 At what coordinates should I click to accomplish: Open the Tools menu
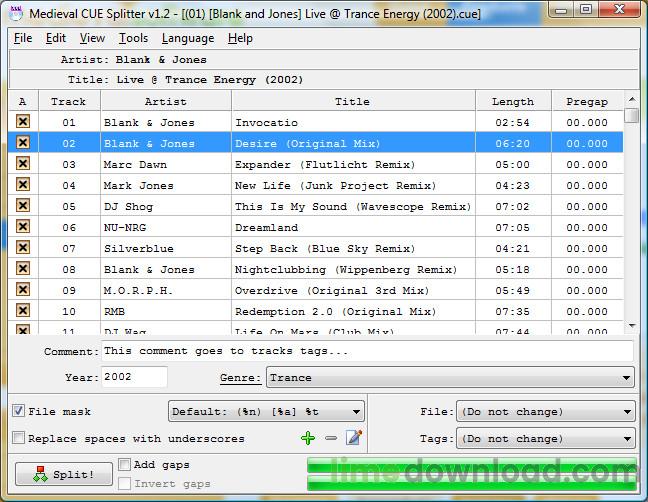(x=133, y=38)
